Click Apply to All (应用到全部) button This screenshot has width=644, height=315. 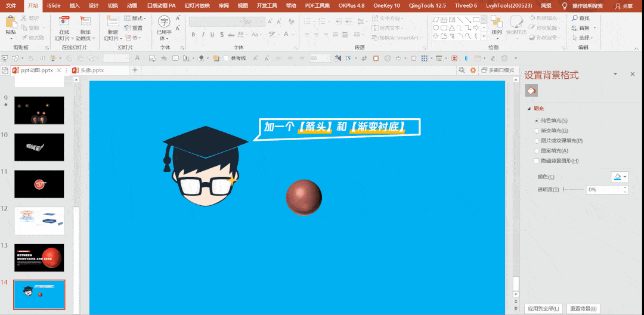tap(543, 308)
